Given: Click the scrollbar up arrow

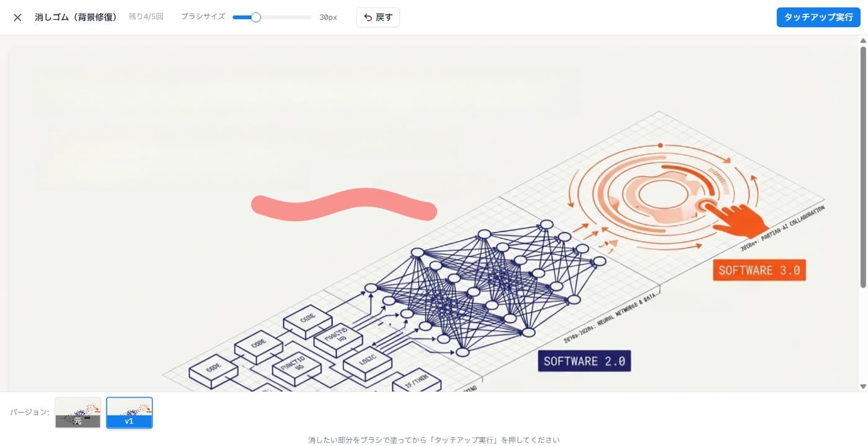Looking at the screenshot, I should 863,41.
